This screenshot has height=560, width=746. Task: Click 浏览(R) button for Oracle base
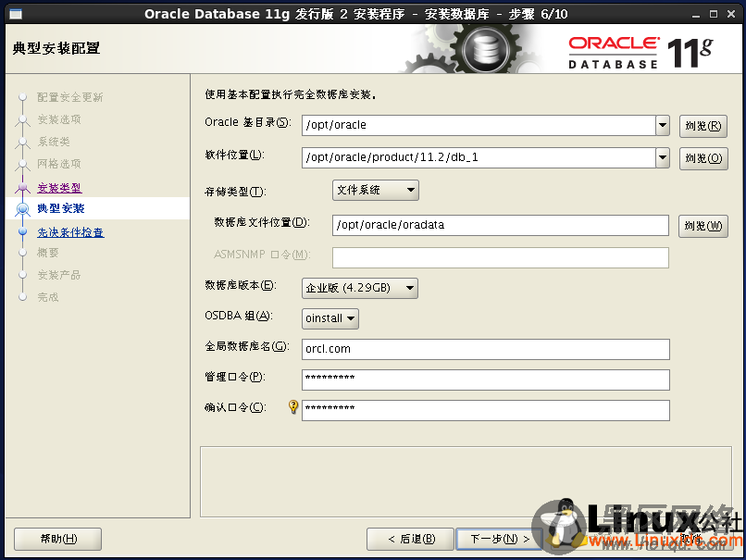(x=703, y=126)
